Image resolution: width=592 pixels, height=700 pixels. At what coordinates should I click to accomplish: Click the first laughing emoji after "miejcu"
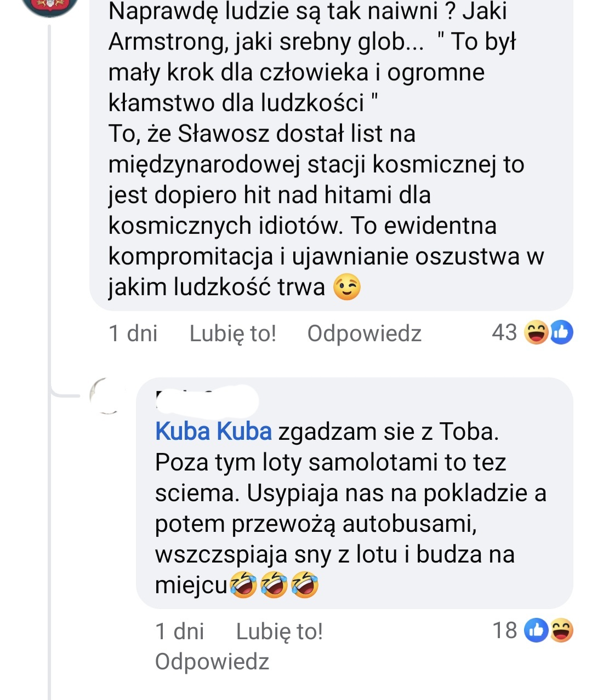click(x=243, y=584)
